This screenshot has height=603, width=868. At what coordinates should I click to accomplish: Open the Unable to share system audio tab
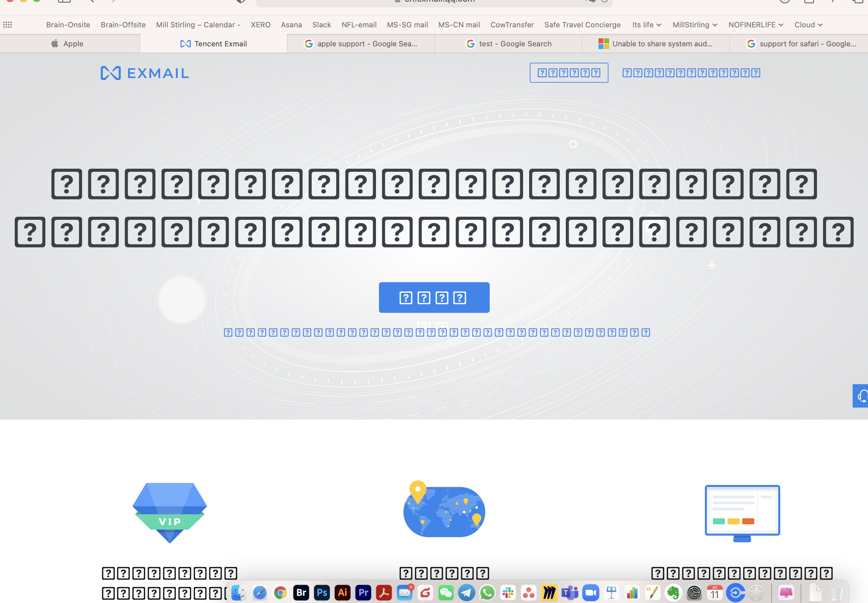656,44
